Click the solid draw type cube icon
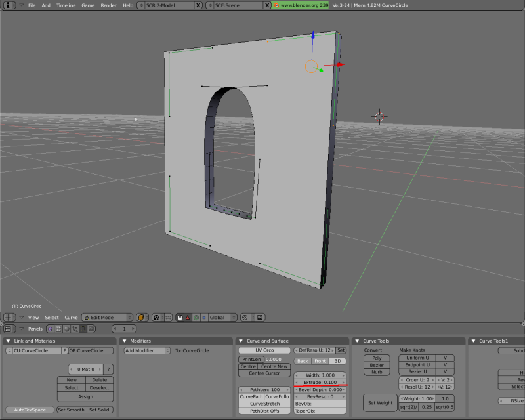The image size is (525, 420). coord(141,317)
